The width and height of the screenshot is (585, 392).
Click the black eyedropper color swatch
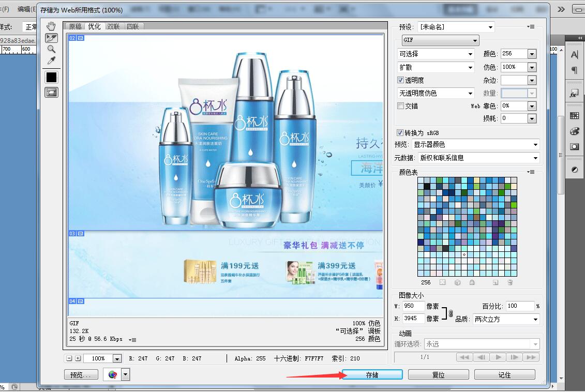click(51, 78)
